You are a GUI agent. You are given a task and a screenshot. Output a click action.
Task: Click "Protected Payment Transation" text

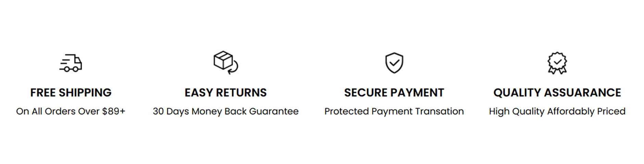click(394, 111)
